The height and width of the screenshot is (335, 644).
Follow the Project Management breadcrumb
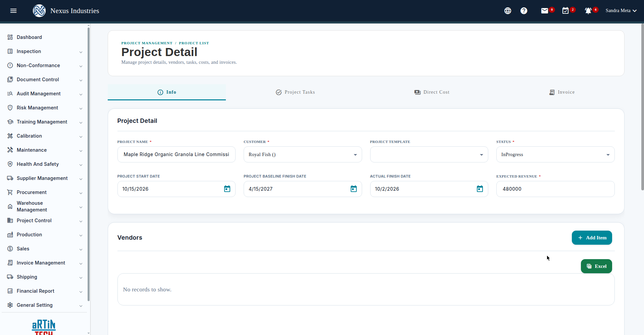(x=147, y=43)
